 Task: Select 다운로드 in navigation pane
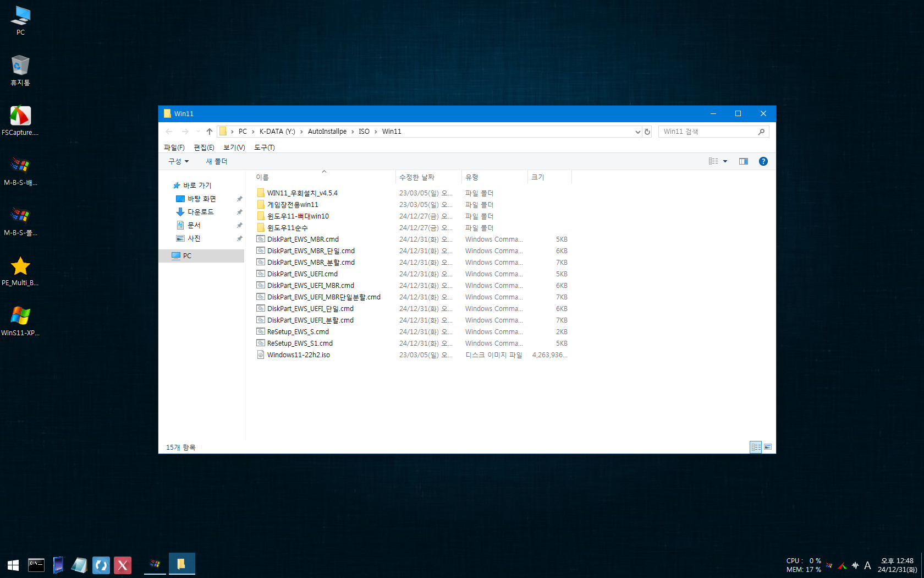(200, 212)
